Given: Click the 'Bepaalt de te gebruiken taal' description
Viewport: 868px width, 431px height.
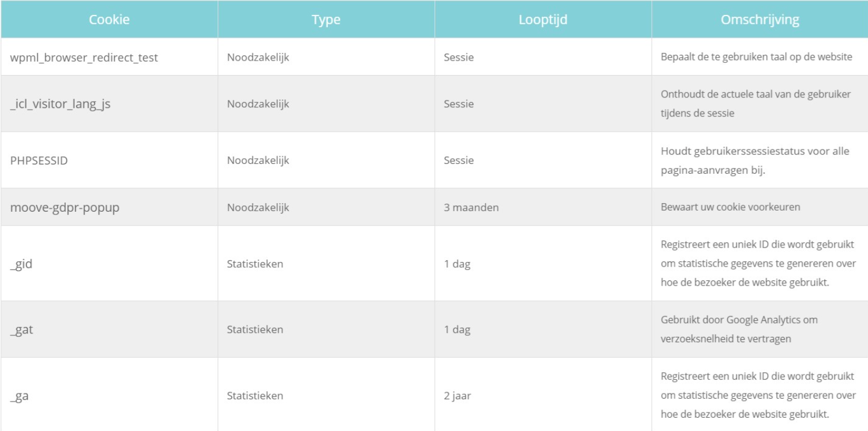Looking at the screenshot, I should (756, 57).
